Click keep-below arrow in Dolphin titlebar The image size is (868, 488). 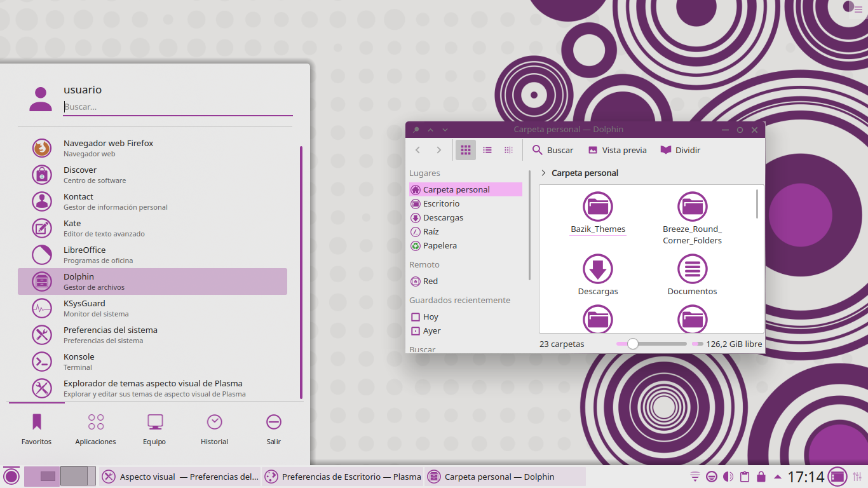tap(445, 130)
